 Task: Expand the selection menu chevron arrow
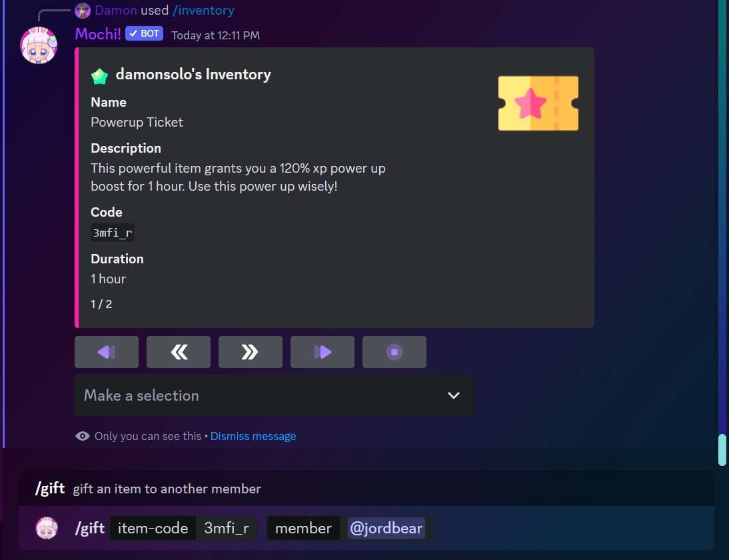(x=453, y=395)
